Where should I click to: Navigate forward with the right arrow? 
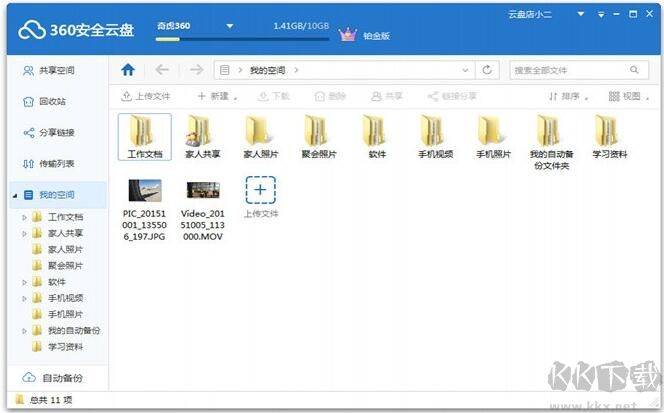[x=196, y=70]
